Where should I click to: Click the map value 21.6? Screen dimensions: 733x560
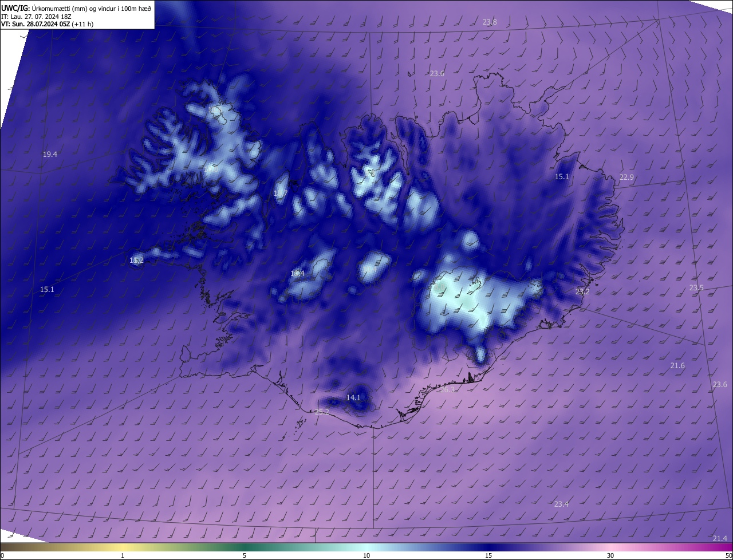coord(677,366)
